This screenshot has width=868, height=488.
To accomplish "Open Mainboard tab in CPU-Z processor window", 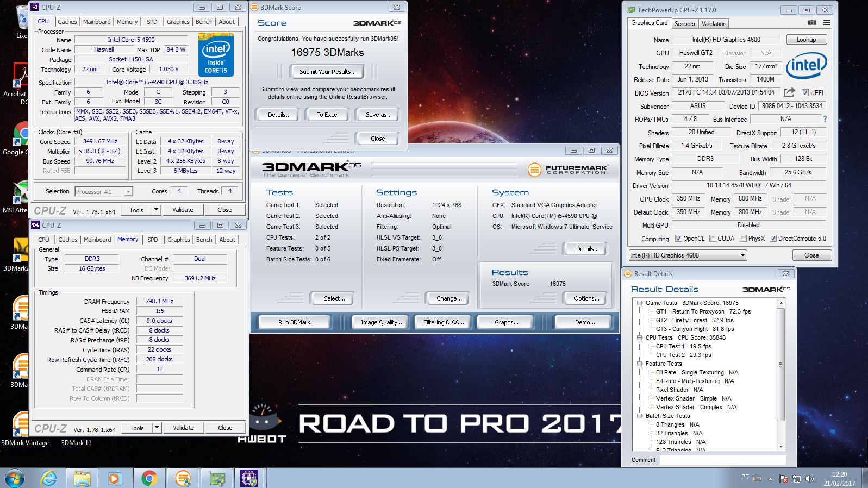I will click(x=97, y=22).
